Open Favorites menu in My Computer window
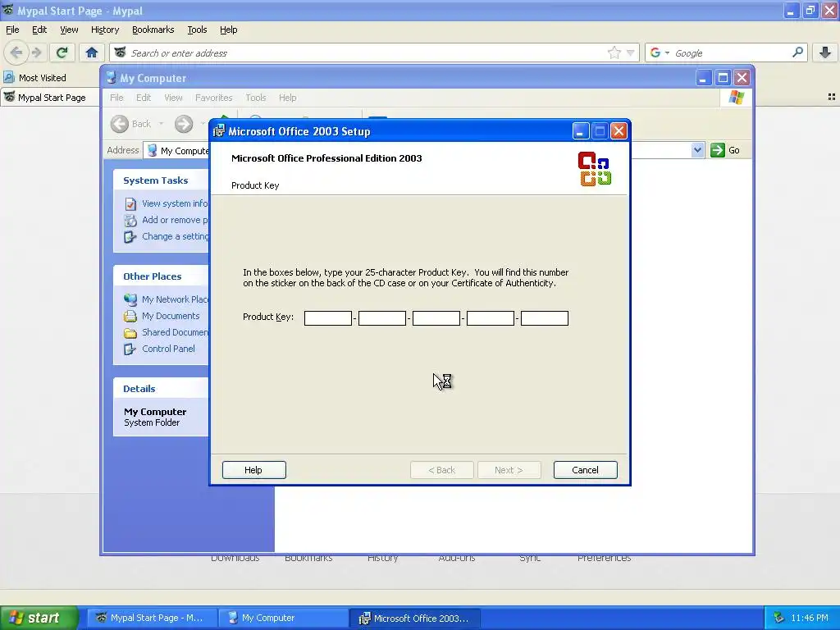840x630 pixels. pyautogui.click(x=214, y=98)
